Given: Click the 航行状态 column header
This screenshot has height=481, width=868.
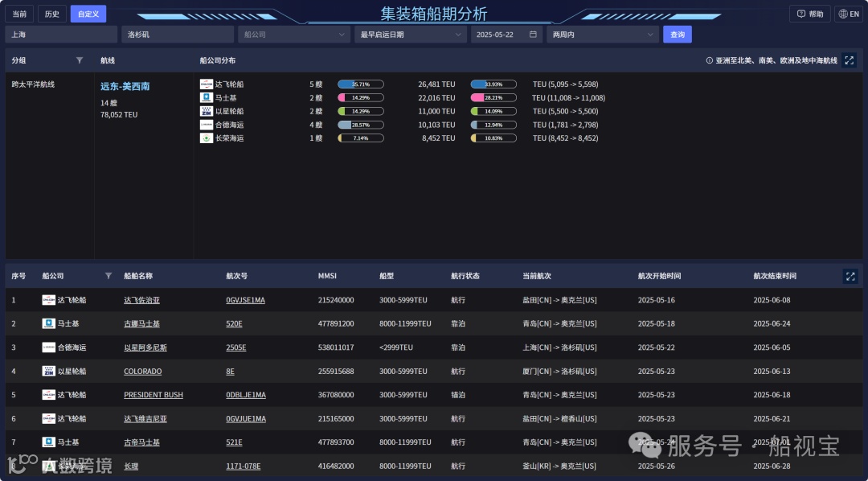Looking at the screenshot, I should click(x=465, y=276).
